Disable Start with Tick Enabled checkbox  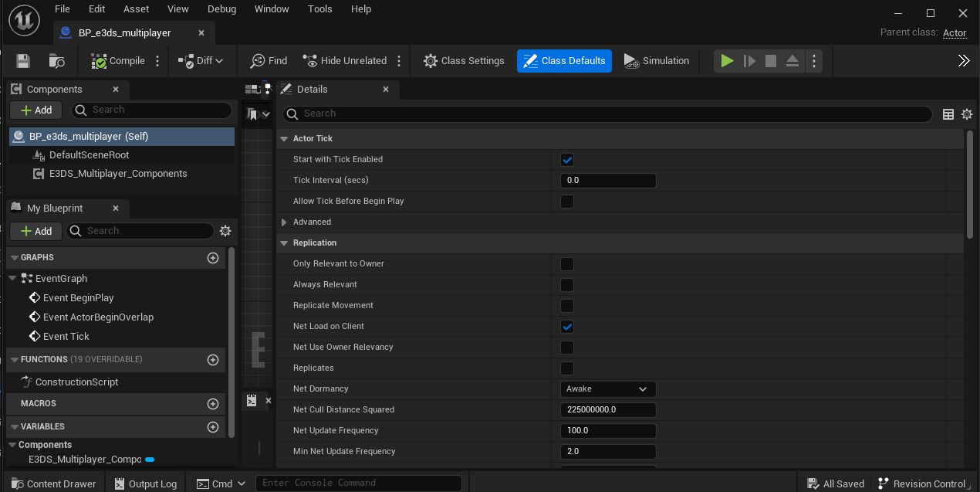point(567,160)
